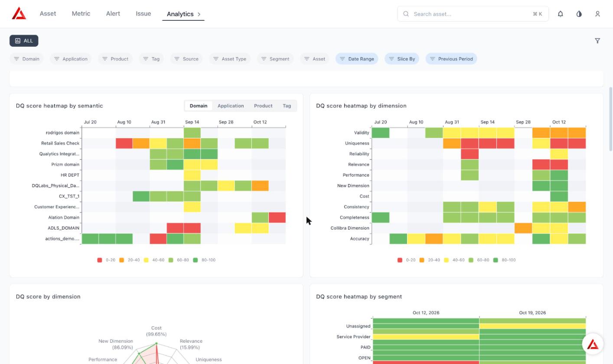
Task: Click the Accuracy row label
Action: (x=359, y=239)
